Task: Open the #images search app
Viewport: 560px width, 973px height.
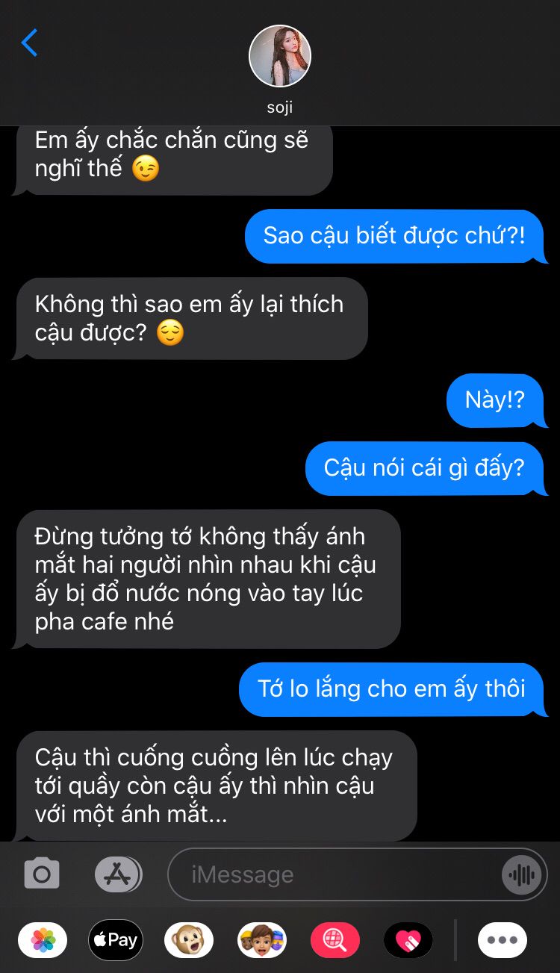Action: (x=335, y=940)
